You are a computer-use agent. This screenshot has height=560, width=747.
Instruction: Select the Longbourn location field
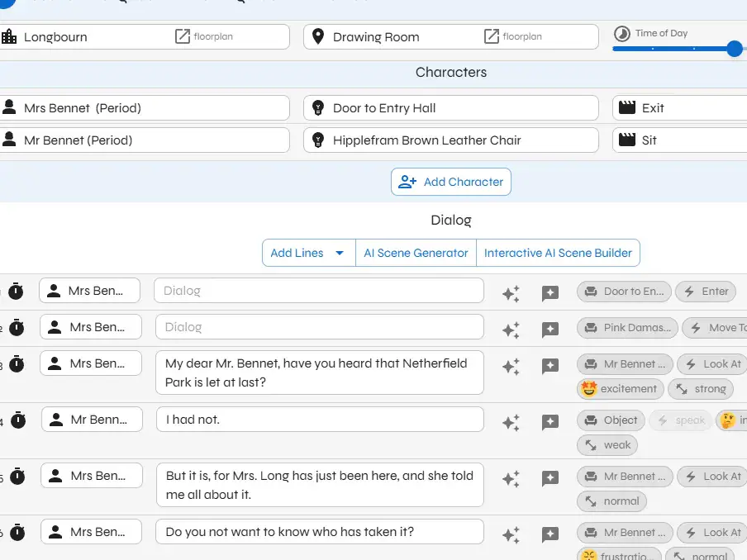[145, 36]
